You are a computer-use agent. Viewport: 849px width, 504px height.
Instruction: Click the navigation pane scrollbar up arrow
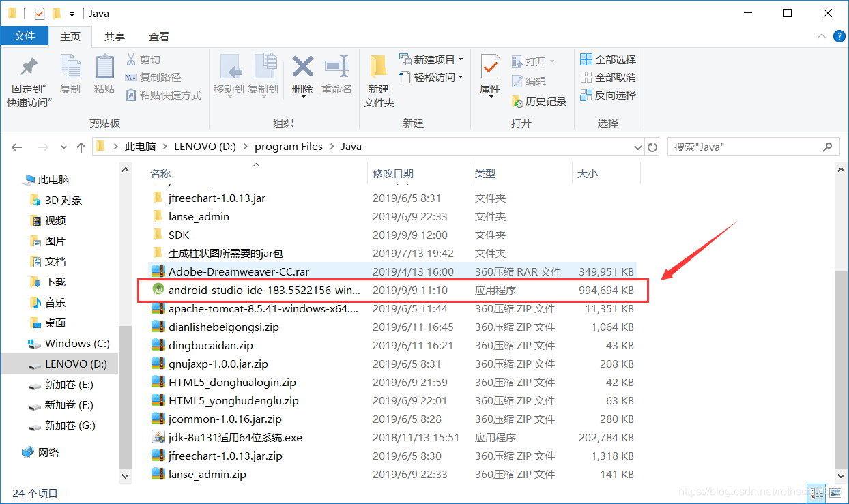tap(125, 170)
